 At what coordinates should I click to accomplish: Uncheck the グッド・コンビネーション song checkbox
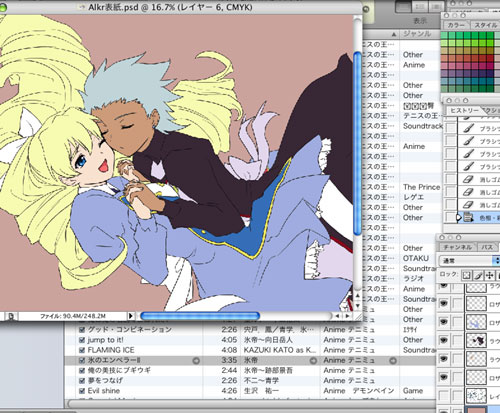82,330
